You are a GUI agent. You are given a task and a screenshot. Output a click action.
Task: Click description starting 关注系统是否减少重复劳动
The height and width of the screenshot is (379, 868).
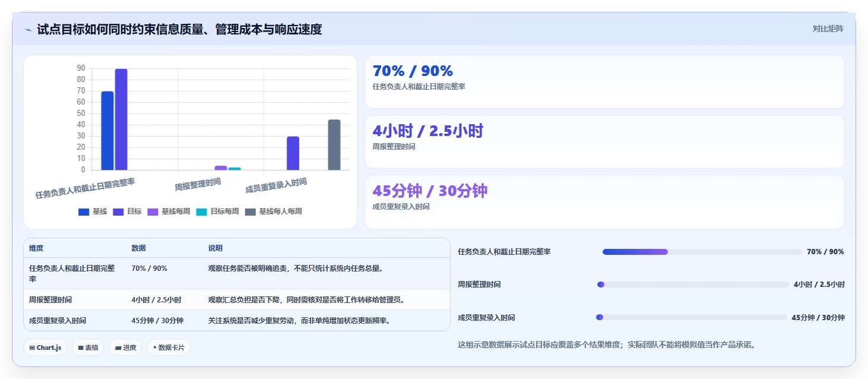point(299,321)
